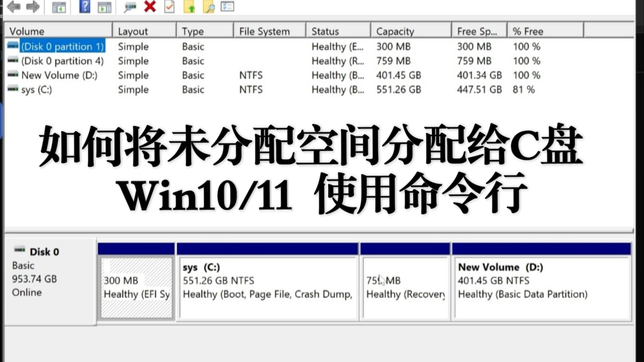
Task: Click the document with checkmark toolbar icon
Action: coord(169,7)
